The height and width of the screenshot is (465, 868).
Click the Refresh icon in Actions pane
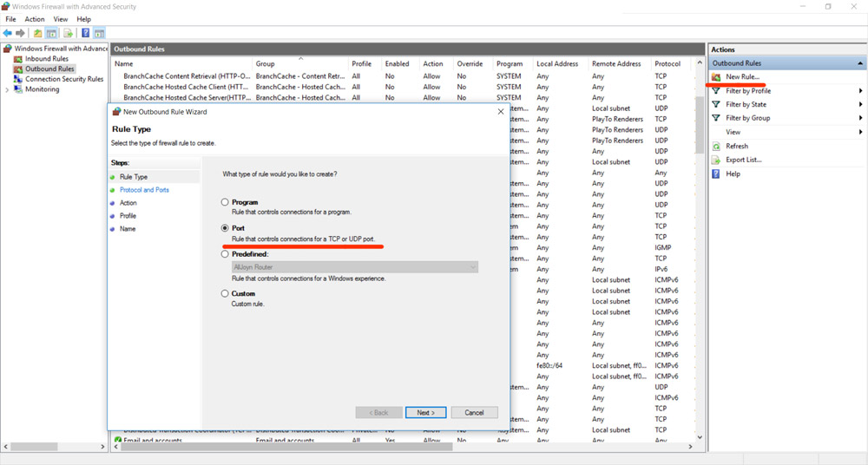click(716, 146)
